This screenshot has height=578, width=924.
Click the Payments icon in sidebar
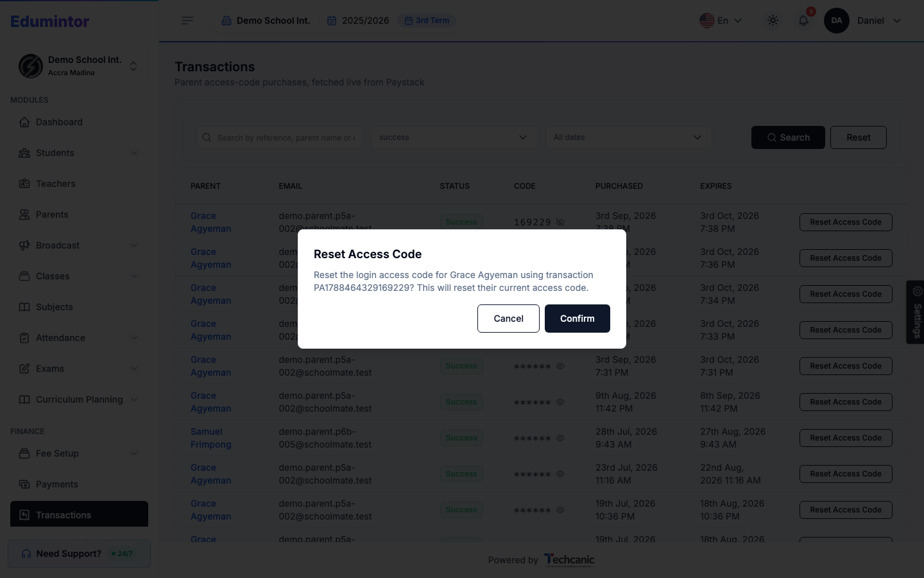[24, 484]
